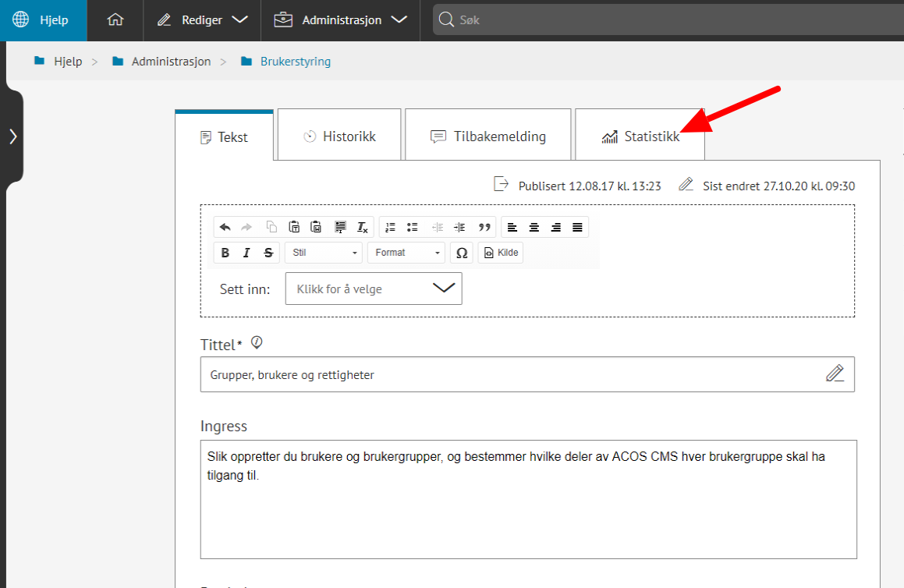Image resolution: width=904 pixels, height=588 pixels.
Task: Toggle bold formatting
Action: pos(225,253)
